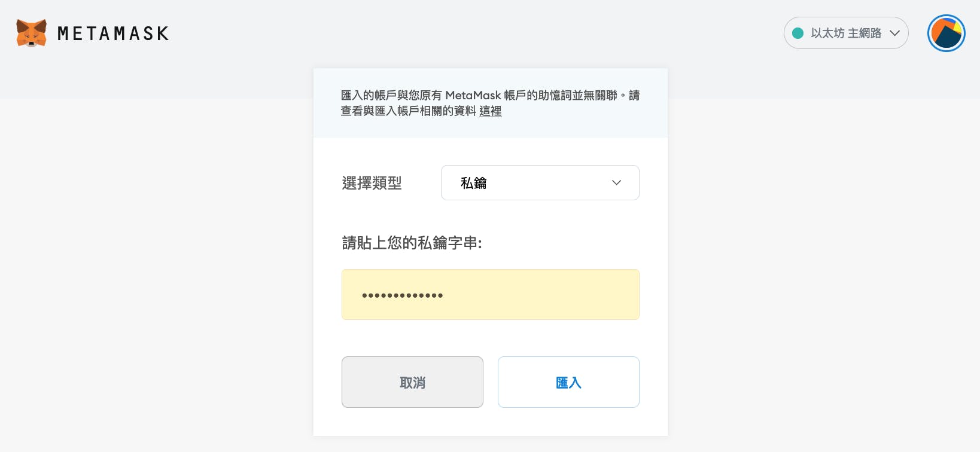Expand the 私鑰 import type dropdown
980x452 pixels.
pos(540,183)
